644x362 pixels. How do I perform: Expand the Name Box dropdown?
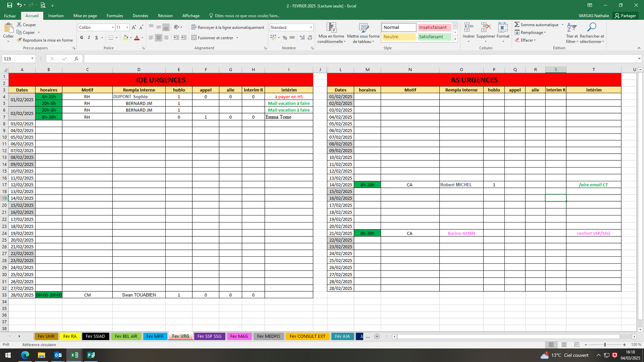(32, 59)
